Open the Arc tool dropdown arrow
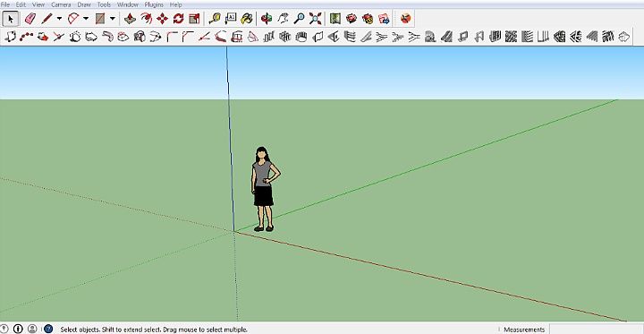The image size is (644, 334). [86, 19]
